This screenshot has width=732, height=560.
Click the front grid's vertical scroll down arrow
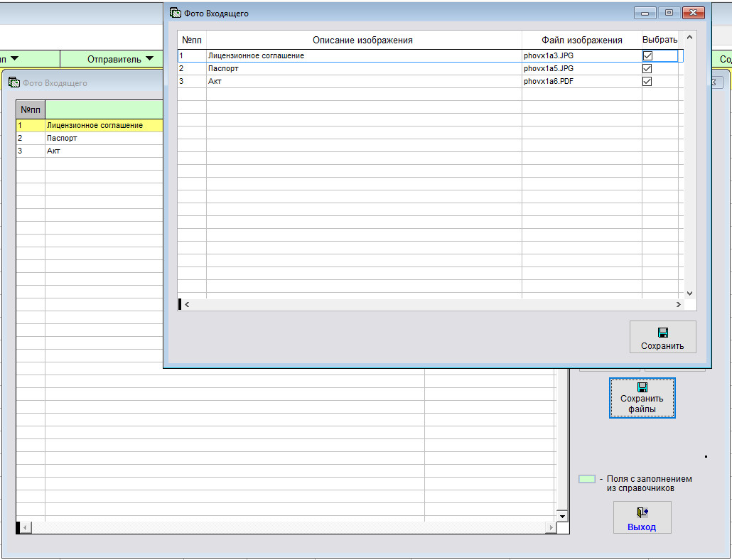pyautogui.click(x=689, y=292)
